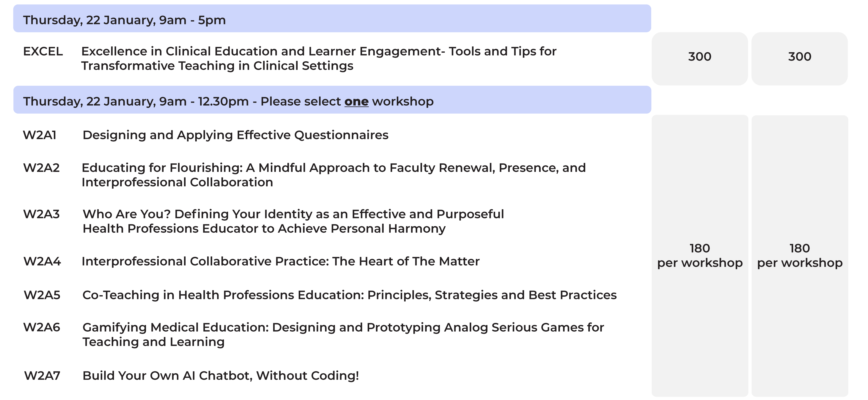Select workshop code W2A6
Image resolution: width=868 pixels, height=400 pixels.
tap(41, 327)
